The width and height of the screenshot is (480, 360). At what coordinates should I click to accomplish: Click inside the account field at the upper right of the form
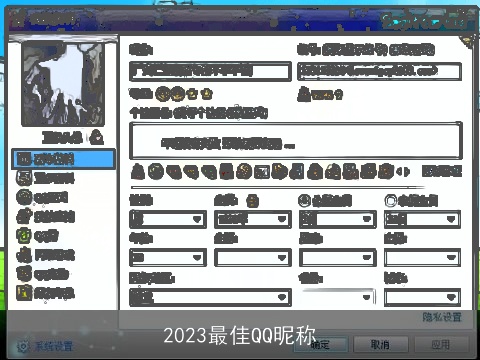(x=380, y=71)
